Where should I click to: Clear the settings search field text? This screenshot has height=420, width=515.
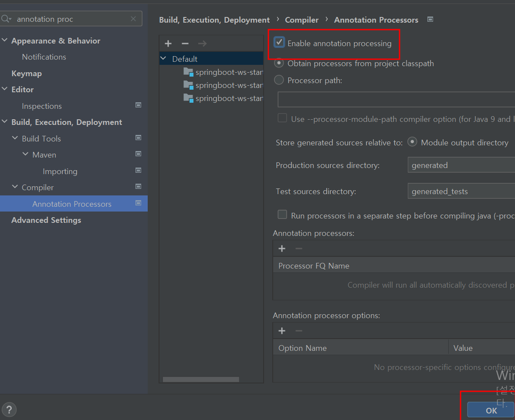point(133,19)
